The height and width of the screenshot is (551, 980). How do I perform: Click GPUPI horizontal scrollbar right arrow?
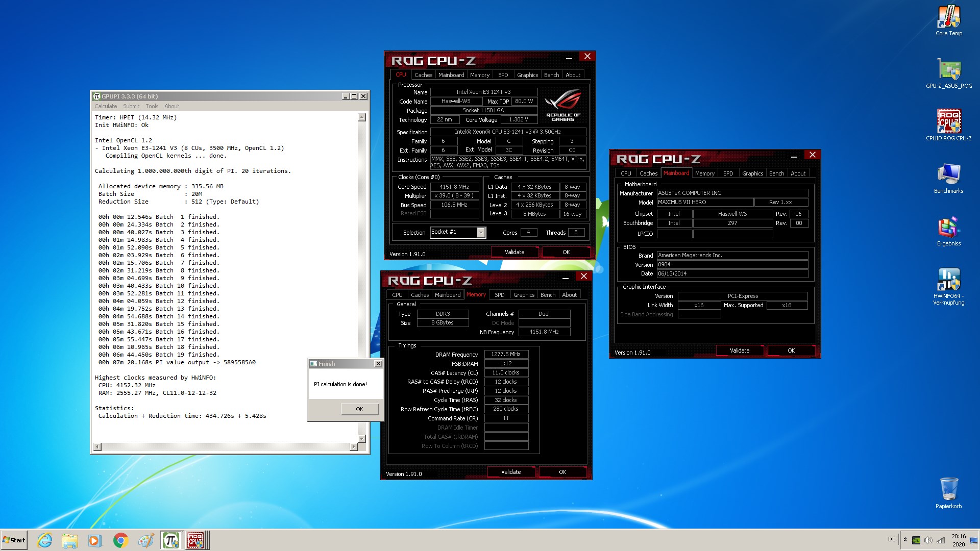(353, 447)
